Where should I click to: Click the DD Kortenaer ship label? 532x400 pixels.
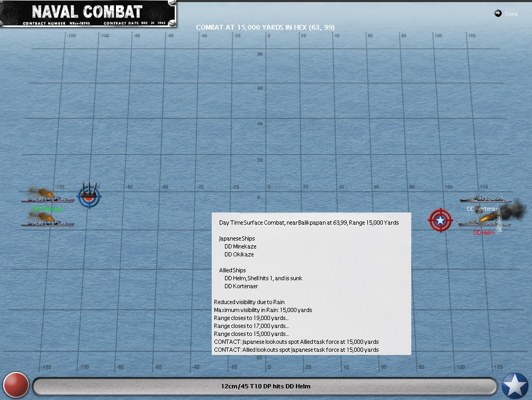click(483, 209)
